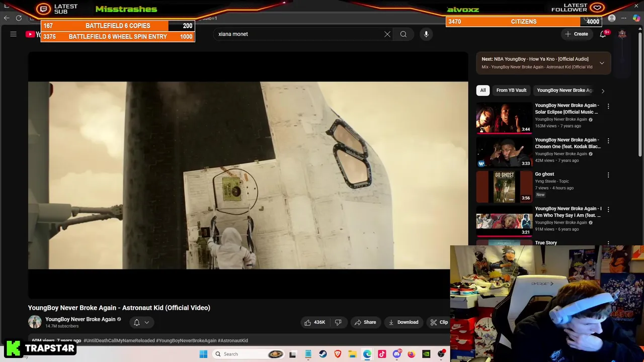Click the 14.7M subscribers text

click(62, 326)
